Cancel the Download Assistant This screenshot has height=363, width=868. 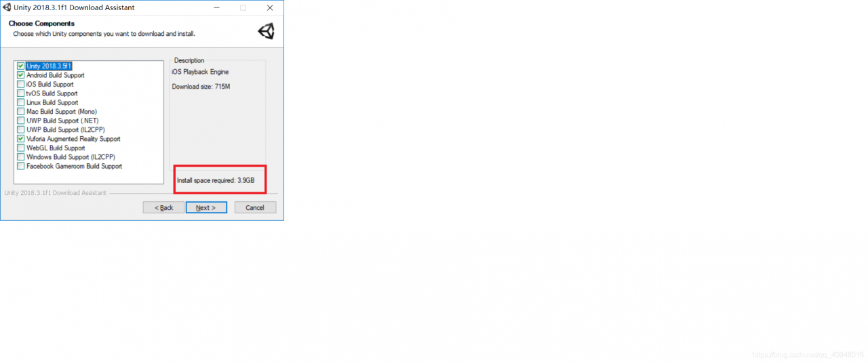click(x=255, y=207)
